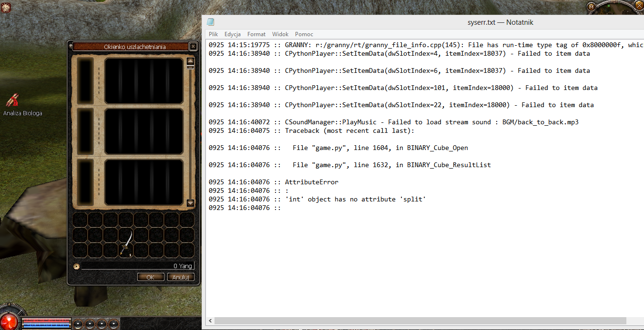Click the refinement list scroll-up arrow
The image size is (644, 330).
(190, 60)
